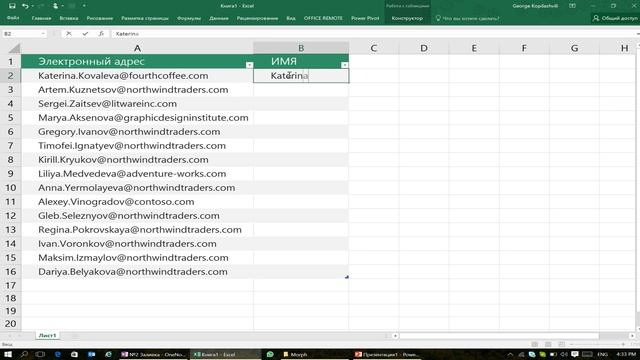
Task: Confirm the cell entry with the checkmark icon
Action: 85,33
